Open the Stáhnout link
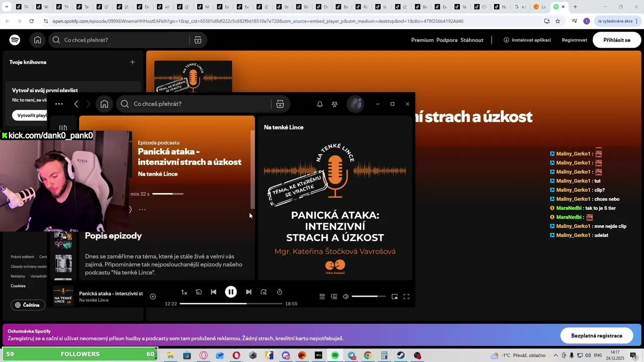This screenshot has width=644, height=362. (472, 40)
